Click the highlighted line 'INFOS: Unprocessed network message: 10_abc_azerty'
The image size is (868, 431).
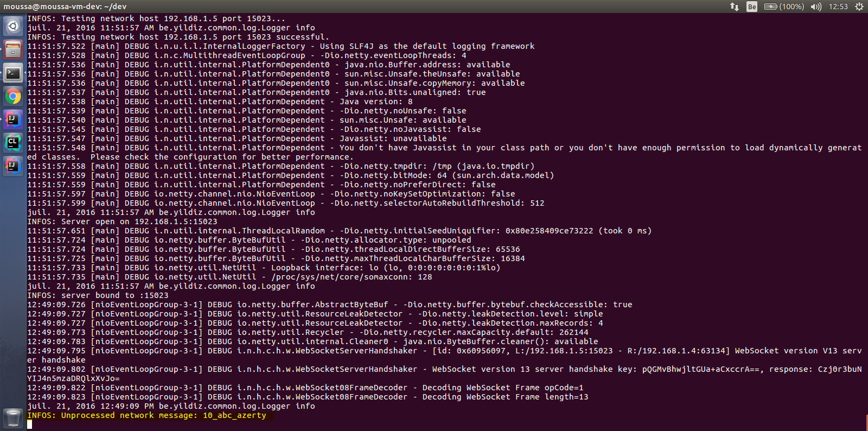[x=147, y=415]
